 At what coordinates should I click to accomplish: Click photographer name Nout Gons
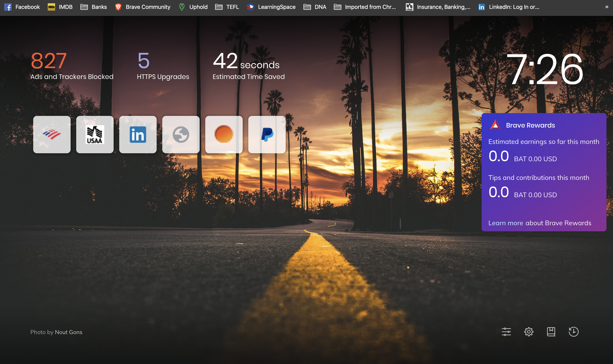coord(69,332)
